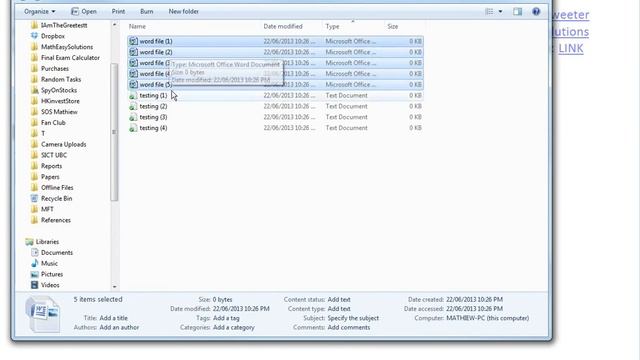
Task: Click the 'testing (4)' file name
Action: (x=153, y=128)
